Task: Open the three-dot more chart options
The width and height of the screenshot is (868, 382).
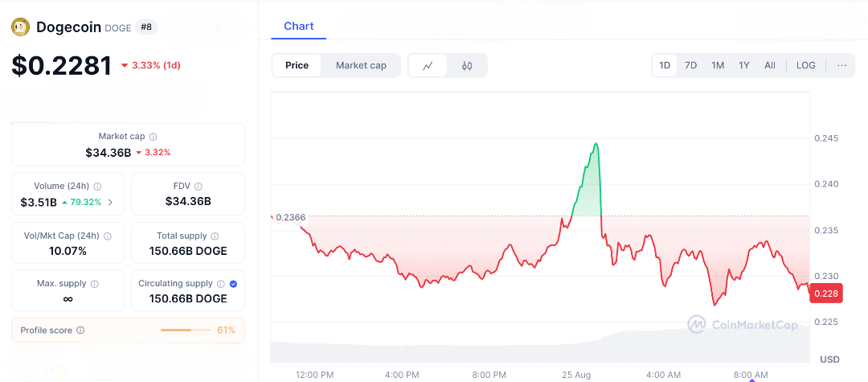Action: click(842, 65)
